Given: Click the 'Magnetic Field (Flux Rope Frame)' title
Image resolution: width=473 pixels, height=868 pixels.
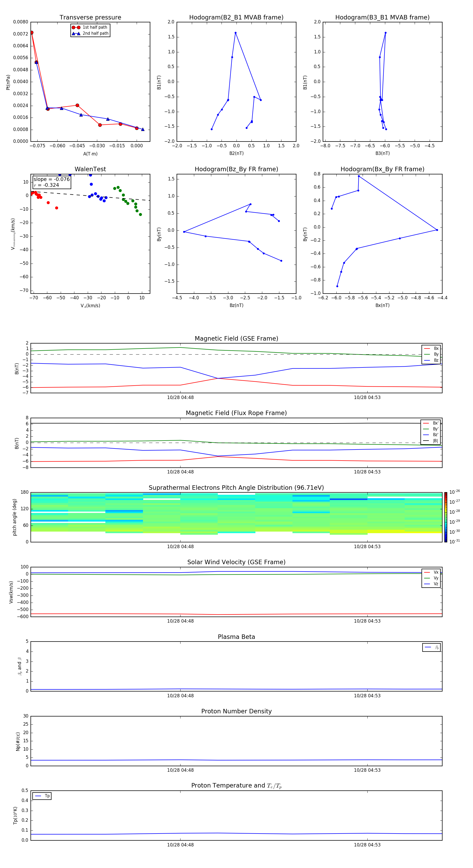Looking at the screenshot, I should coord(236,413).
